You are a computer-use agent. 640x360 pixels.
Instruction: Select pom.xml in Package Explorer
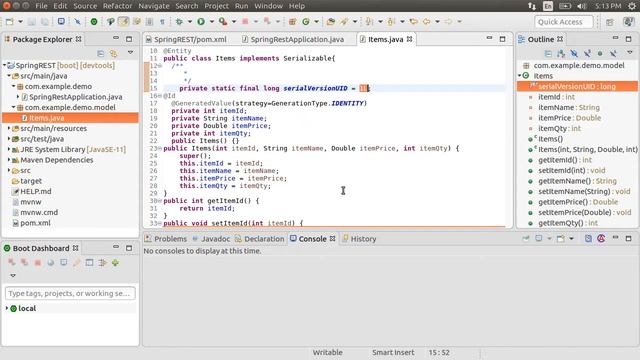click(36, 223)
